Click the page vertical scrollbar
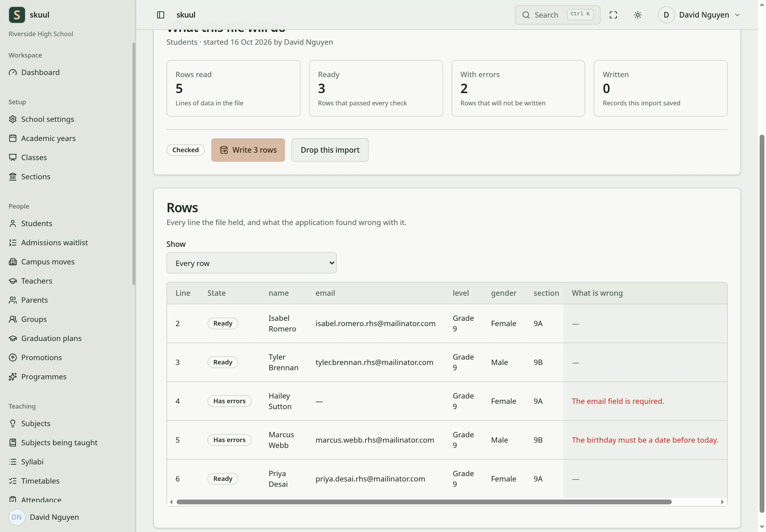This screenshot has height=532, width=766. (x=762, y=323)
